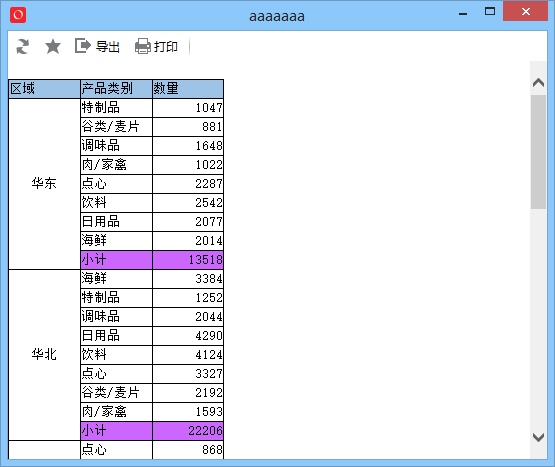Click the scrollbar up arrow
The image size is (555, 467).
tap(538, 83)
